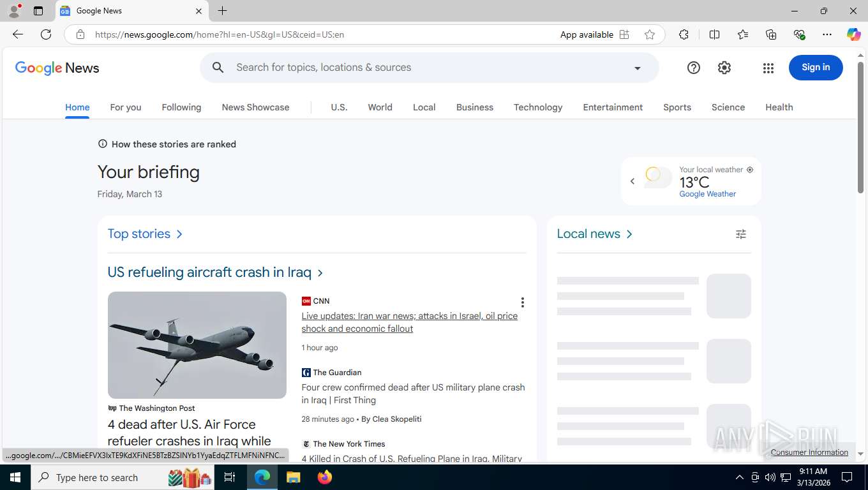Open the Local section
This screenshot has height=490, width=868.
pyautogui.click(x=424, y=107)
